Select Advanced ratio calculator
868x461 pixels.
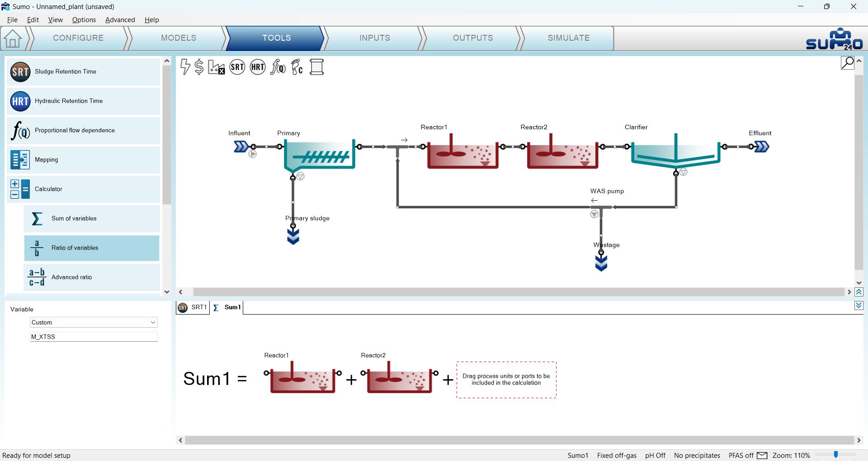pos(92,277)
